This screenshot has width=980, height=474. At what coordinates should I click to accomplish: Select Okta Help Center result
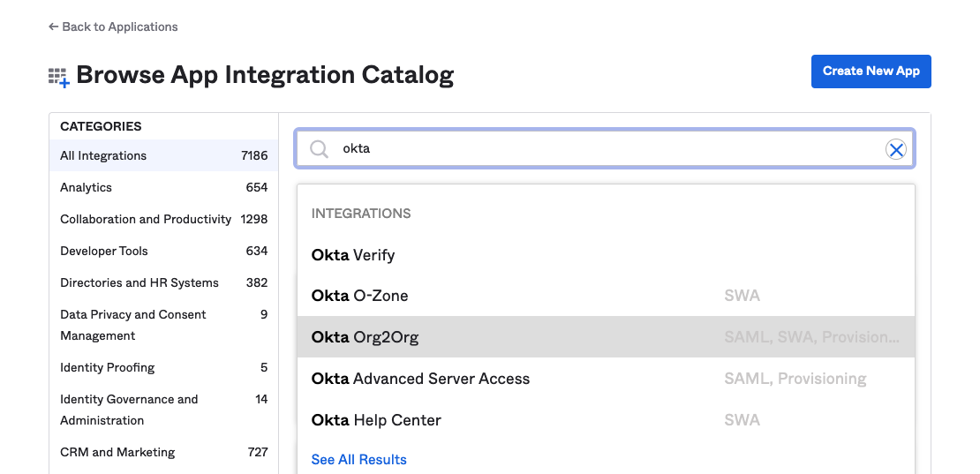pos(376,420)
